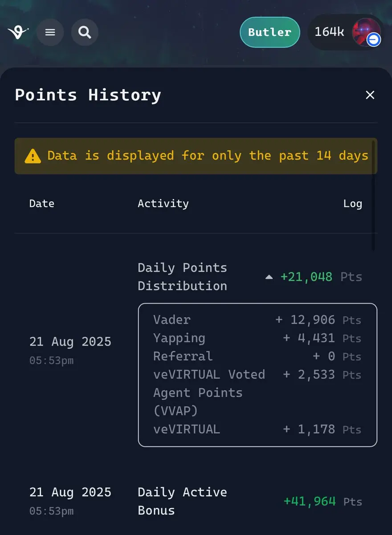
Task: Click the Vader points row
Action: click(x=257, y=320)
